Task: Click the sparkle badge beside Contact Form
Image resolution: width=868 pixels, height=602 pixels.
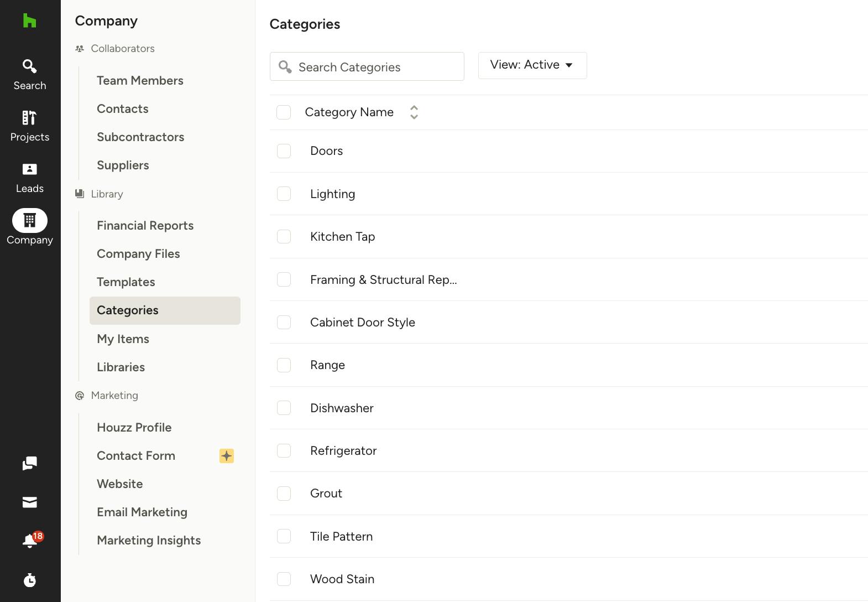Action: click(x=227, y=456)
